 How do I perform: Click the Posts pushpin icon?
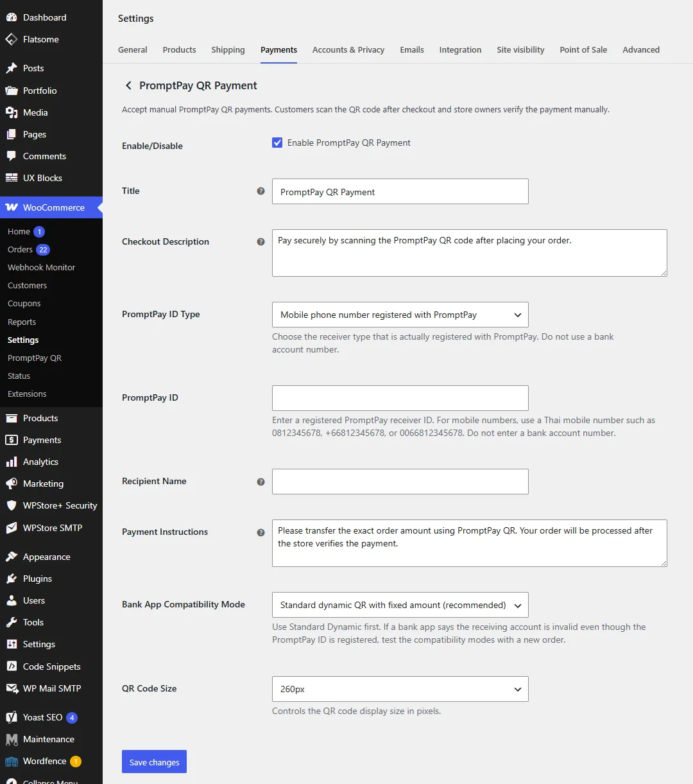[x=12, y=68]
